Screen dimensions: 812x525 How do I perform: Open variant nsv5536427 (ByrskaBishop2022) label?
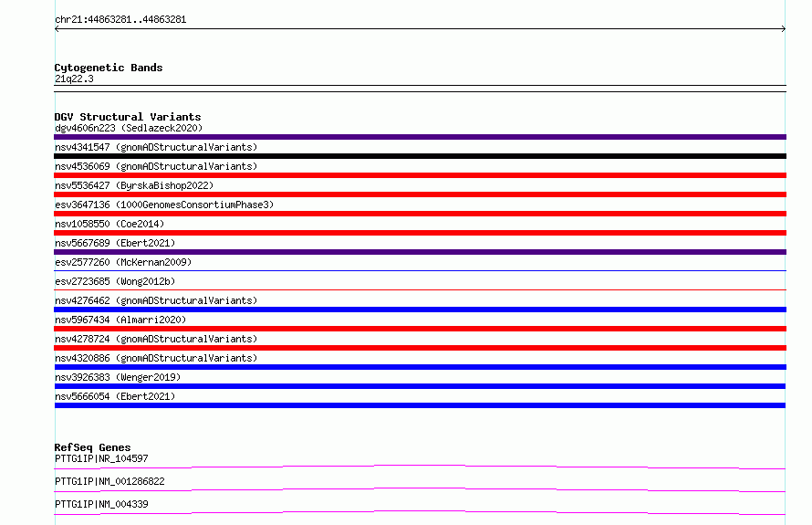tap(134, 185)
